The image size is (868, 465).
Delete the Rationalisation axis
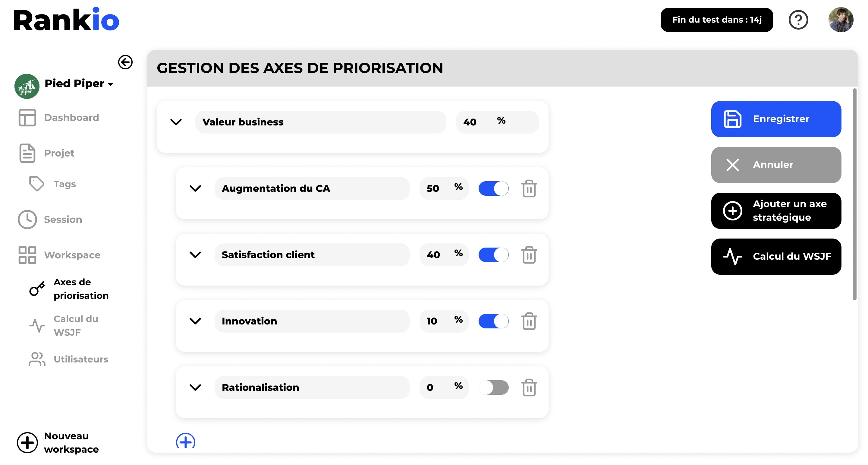pos(529,387)
